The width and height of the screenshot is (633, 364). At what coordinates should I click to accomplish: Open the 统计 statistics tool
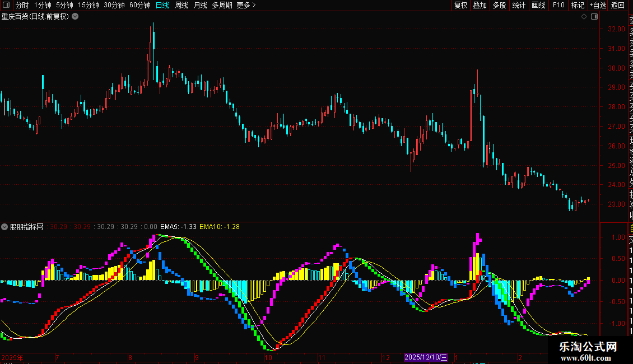(x=519, y=5)
